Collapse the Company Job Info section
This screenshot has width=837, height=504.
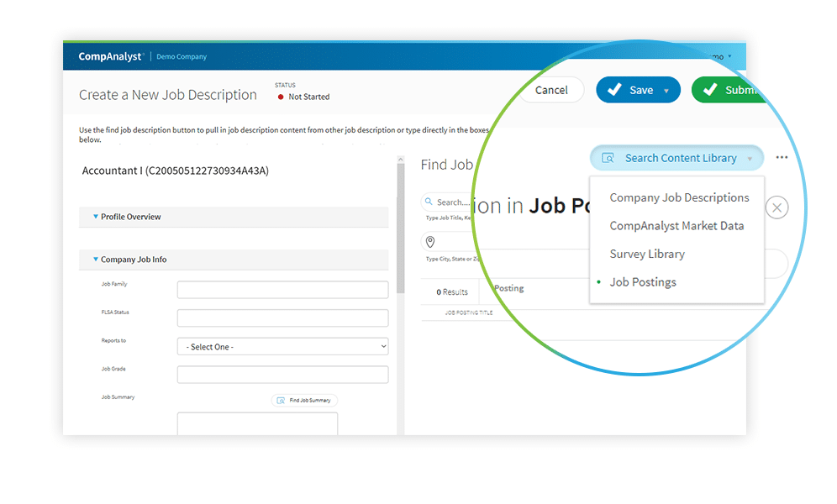coord(234,260)
